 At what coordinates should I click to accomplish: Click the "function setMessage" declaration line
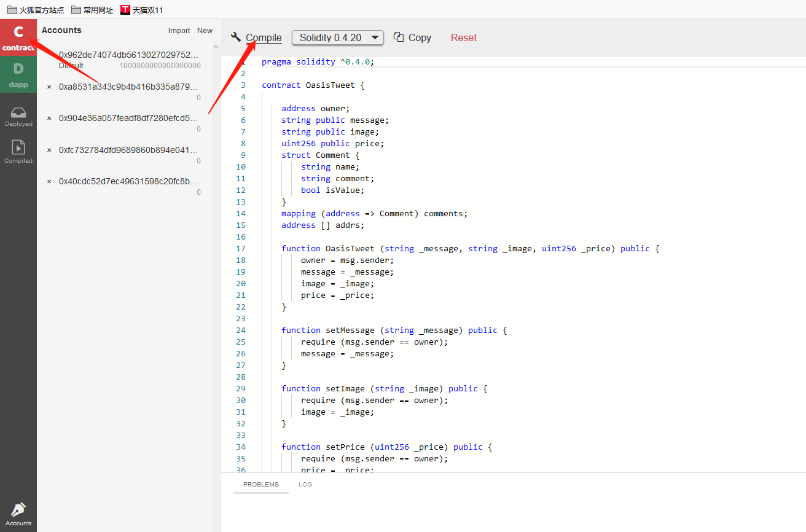pyautogui.click(x=394, y=330)
